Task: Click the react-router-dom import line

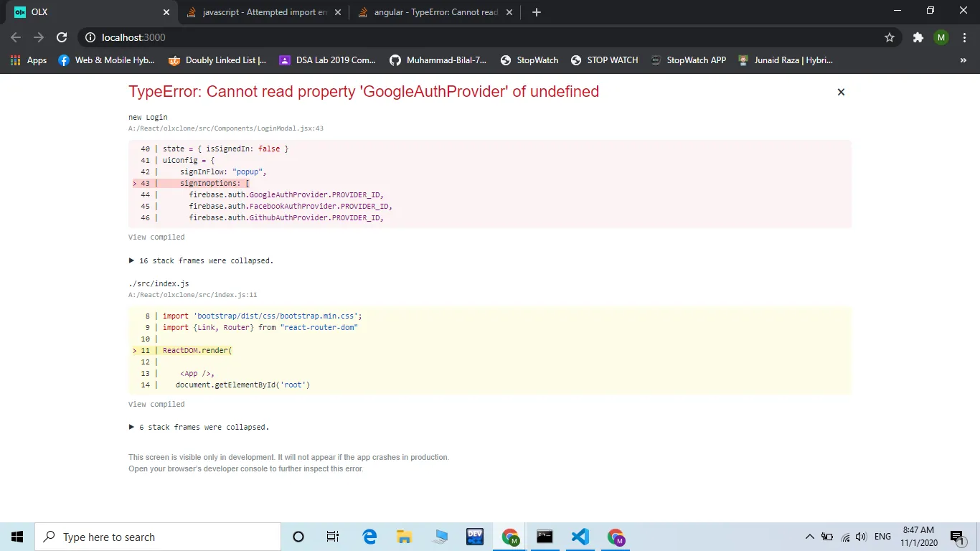Action: coord(260,327)
